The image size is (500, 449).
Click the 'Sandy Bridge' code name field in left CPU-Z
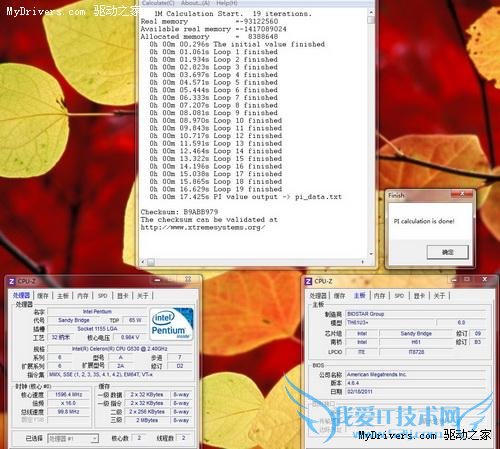pyautogui.click(x=74, y=320)
